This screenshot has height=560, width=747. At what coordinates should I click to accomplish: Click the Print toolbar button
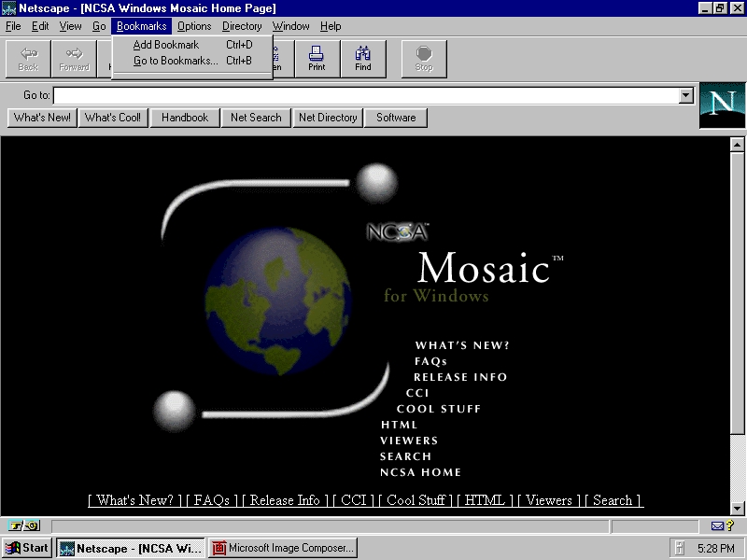[x=317, y=59]
